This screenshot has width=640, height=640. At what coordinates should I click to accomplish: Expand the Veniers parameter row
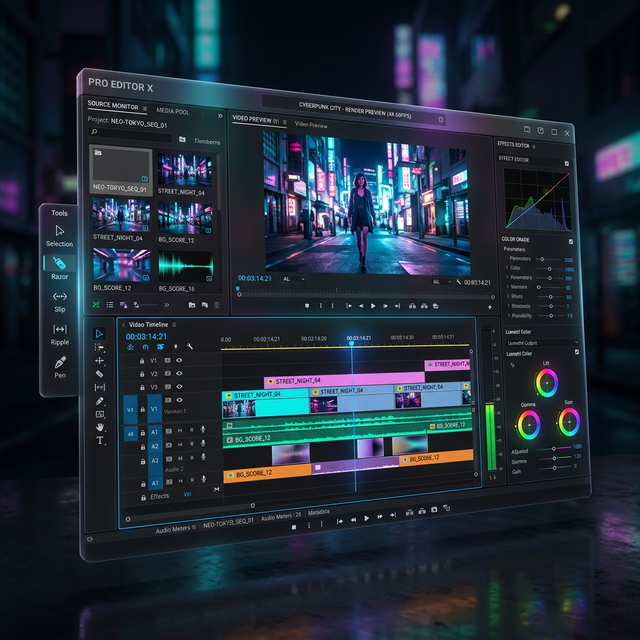[x=507, y=287]
